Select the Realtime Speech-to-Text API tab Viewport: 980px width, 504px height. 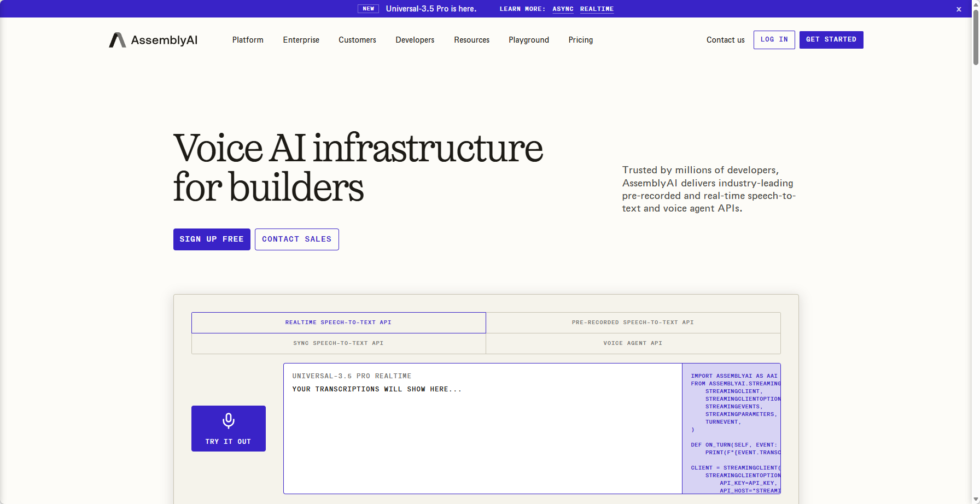tap(339, 323)
